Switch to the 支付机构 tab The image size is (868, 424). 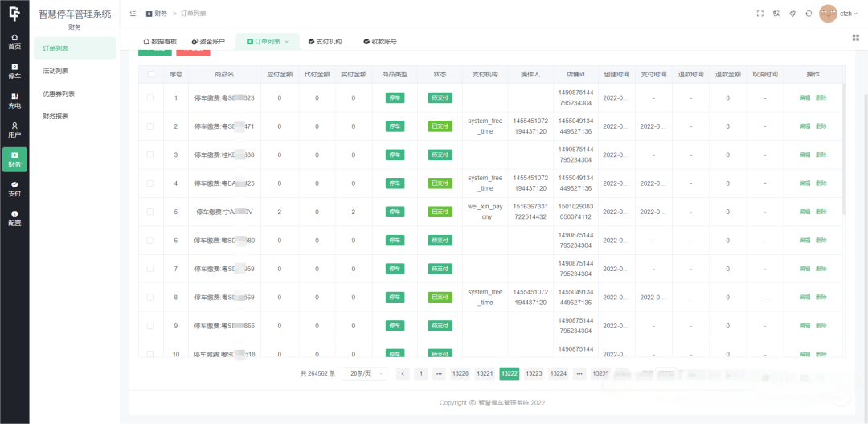325,42
